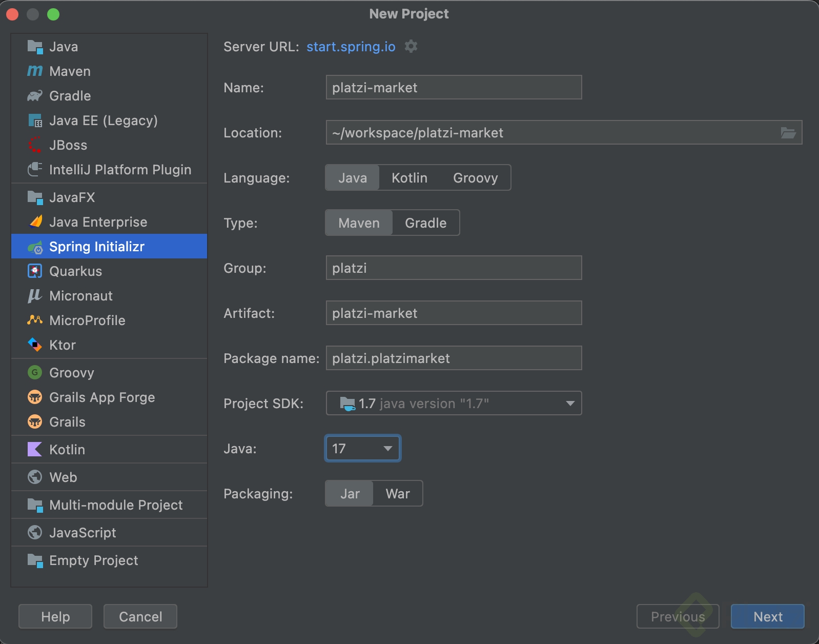The image size is (819, 644).
Task: Click the Next button
Action: (x=768, y=616)
